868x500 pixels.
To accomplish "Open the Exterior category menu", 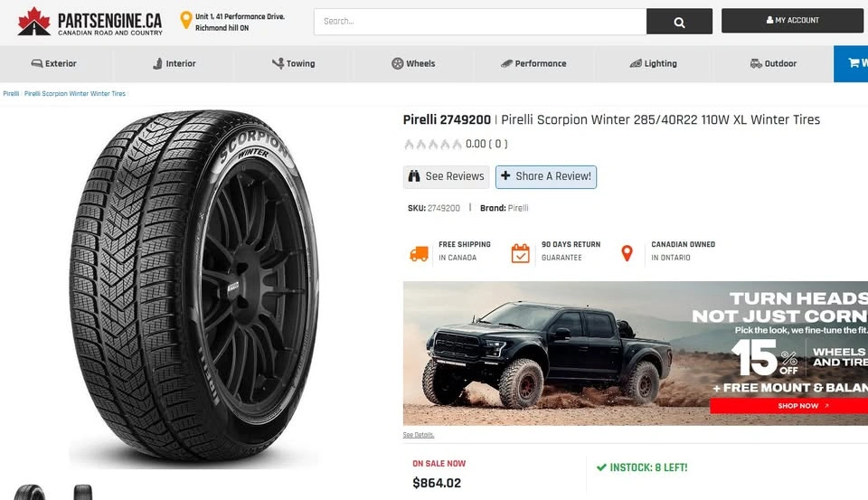I will pyautogui.click(x=54, y=63).
